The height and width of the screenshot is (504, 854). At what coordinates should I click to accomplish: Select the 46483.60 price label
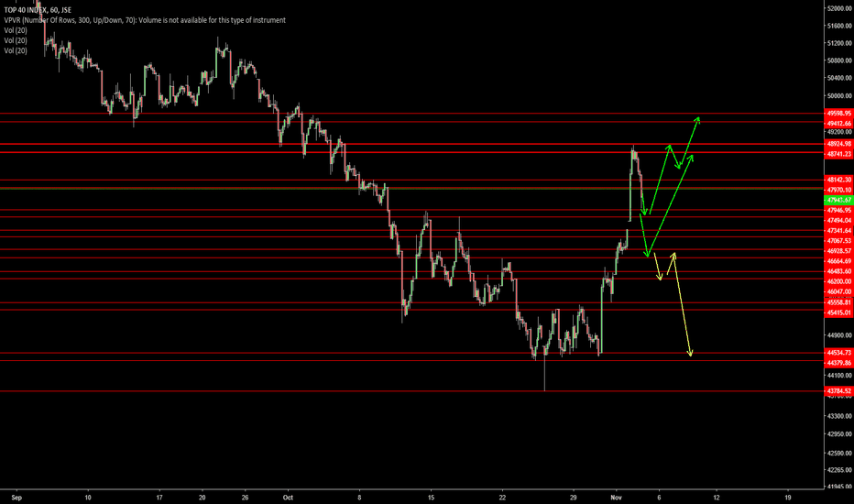pyautogui.click(x=838, y=271)
